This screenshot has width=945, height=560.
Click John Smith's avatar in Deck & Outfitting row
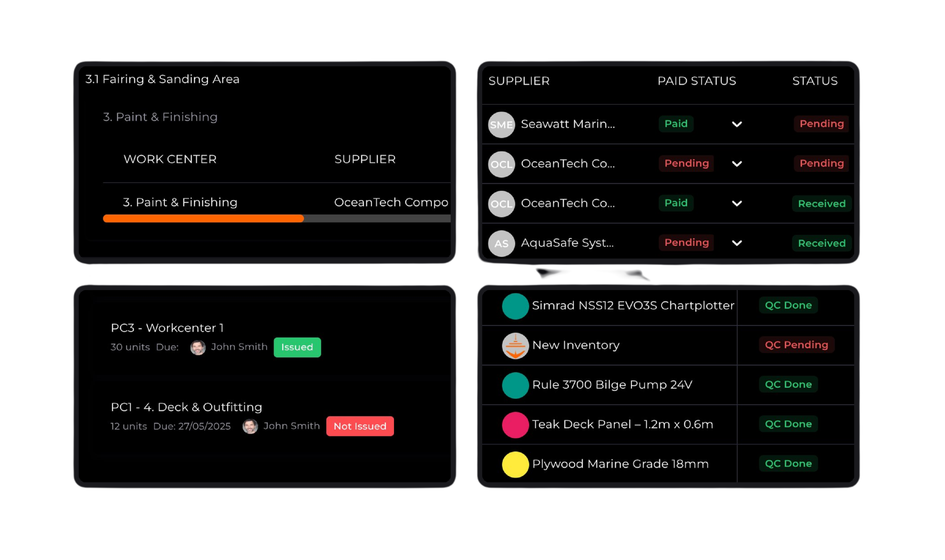tap(250, 426)
